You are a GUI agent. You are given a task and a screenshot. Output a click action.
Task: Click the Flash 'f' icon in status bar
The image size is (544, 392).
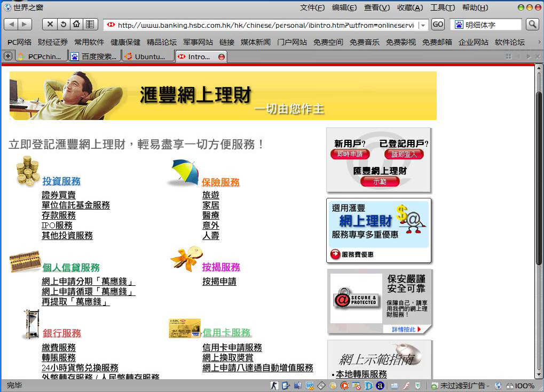point(406,386)
